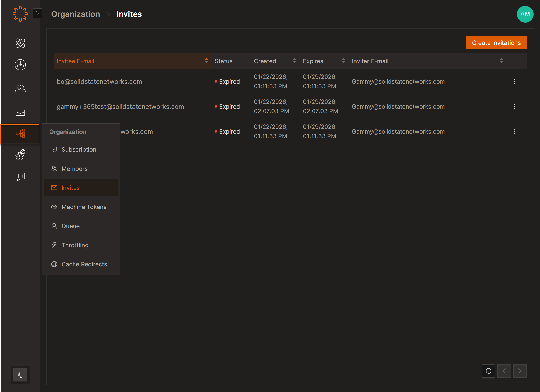Open the AM user avatar
The width and height of the screenshot is (540, 392).
525,14
